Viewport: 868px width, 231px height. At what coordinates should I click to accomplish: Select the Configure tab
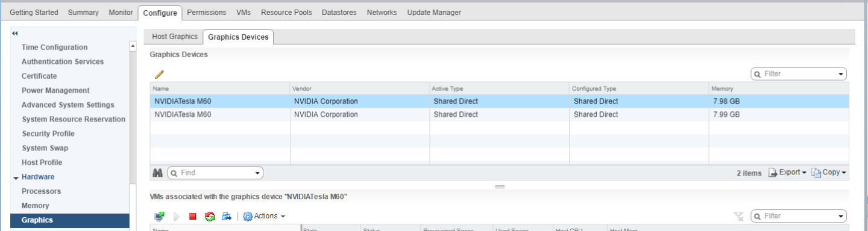pyautogui.click(x=160, y=13)
